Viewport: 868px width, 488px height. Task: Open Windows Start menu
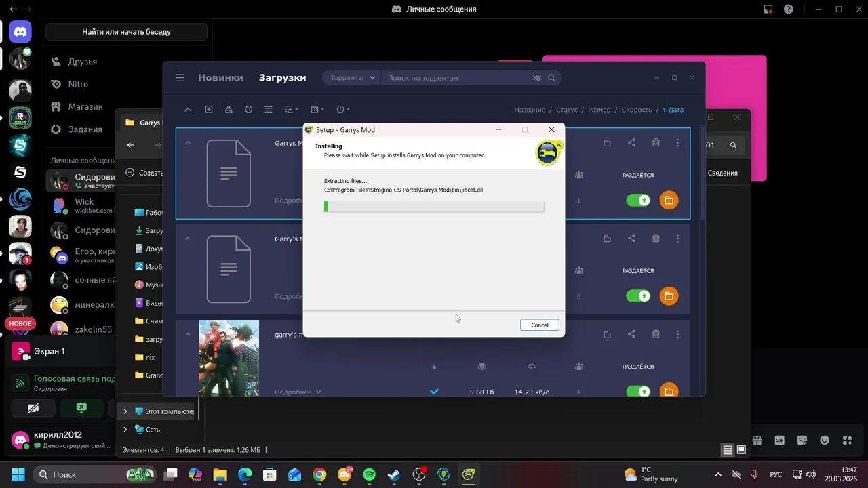(18, 474)
